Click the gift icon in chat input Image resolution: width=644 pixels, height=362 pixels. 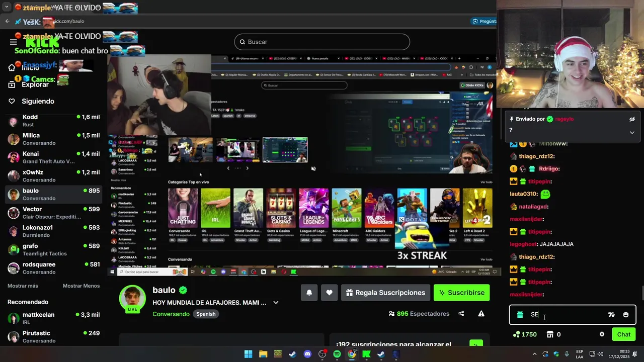tap(520, 315)
